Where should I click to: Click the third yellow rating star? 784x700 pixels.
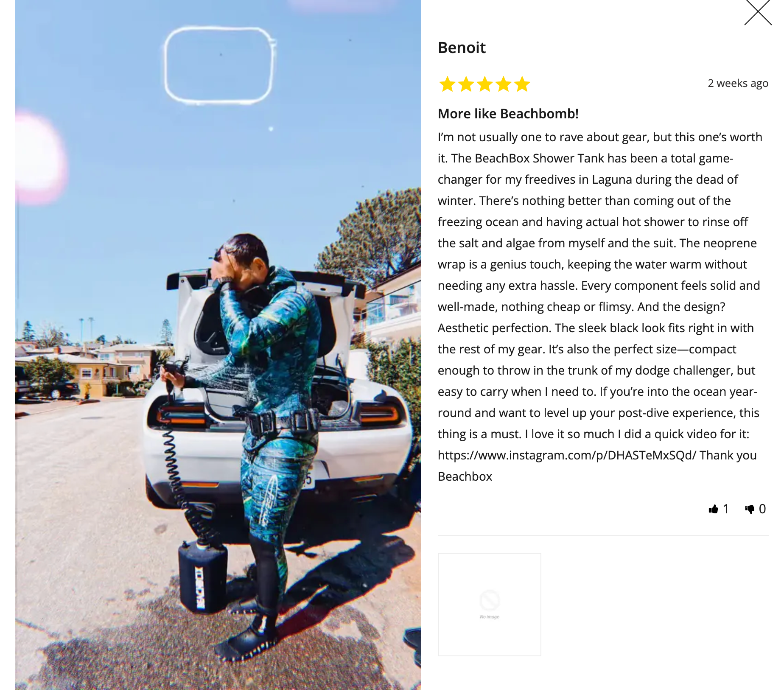tap(484, 84)
